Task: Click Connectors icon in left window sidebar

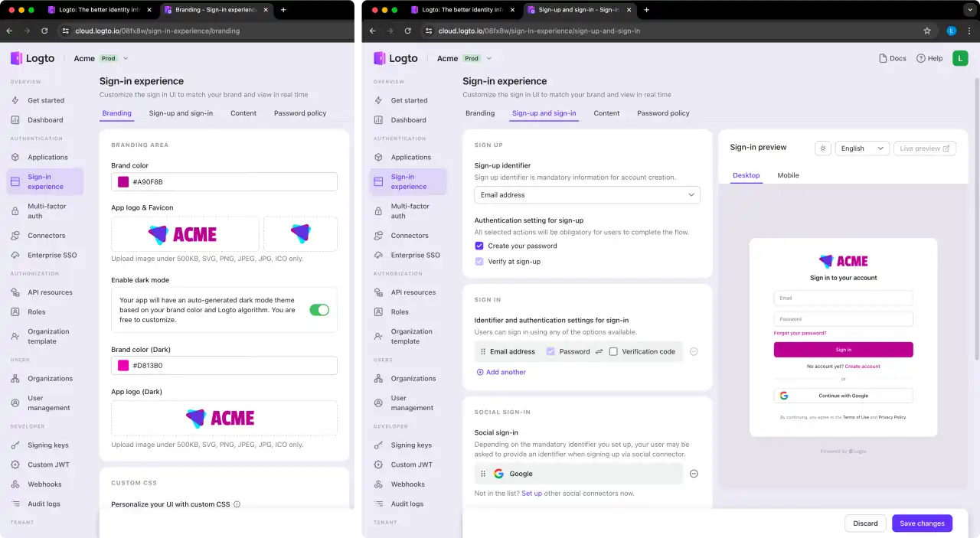Action: [15, 236]
